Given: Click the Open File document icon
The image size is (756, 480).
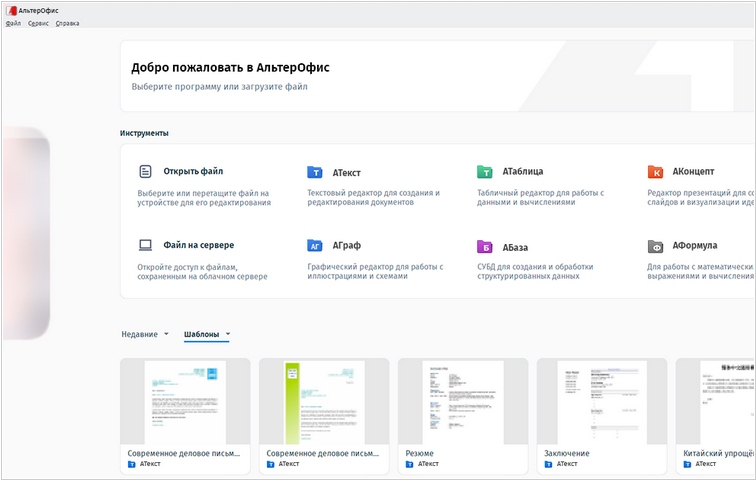Looking at the screenshot, I should (x=145, y=172).
